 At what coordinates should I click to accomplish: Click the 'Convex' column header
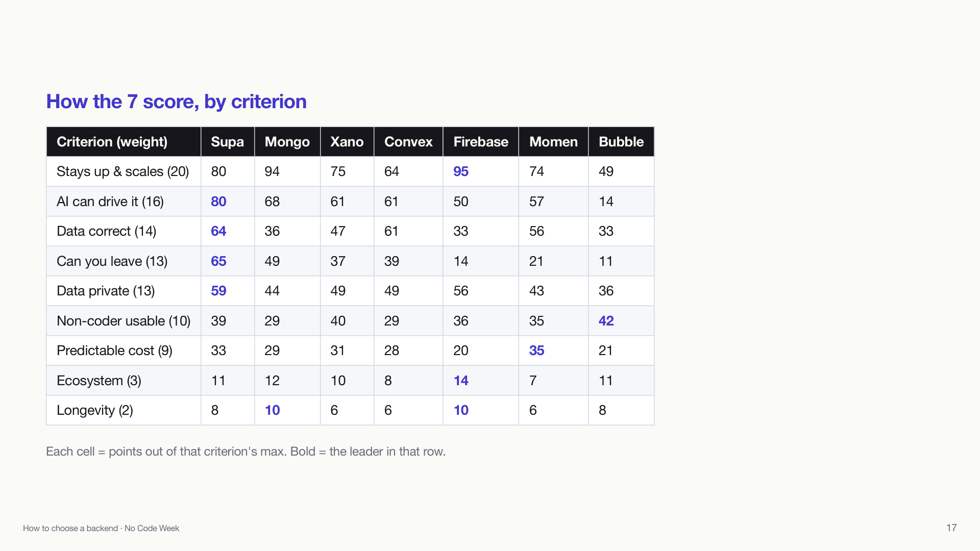click(408, 142)
